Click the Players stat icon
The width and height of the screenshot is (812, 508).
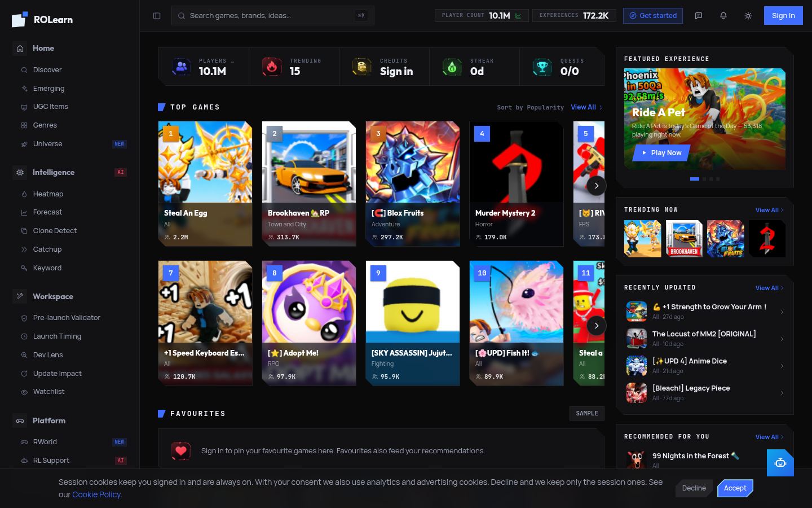point(181,67)
